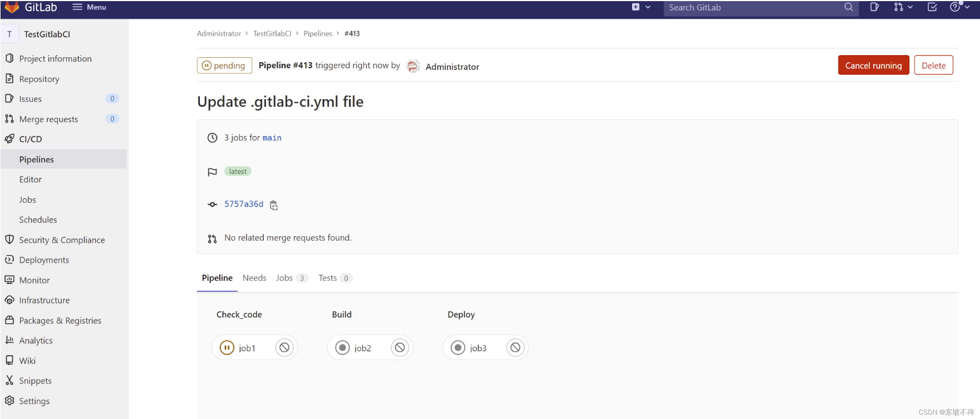Image resolution: width=980 pixels, height=419 pixels.
Task: Click the search magnifier icon
Action: 848,7
